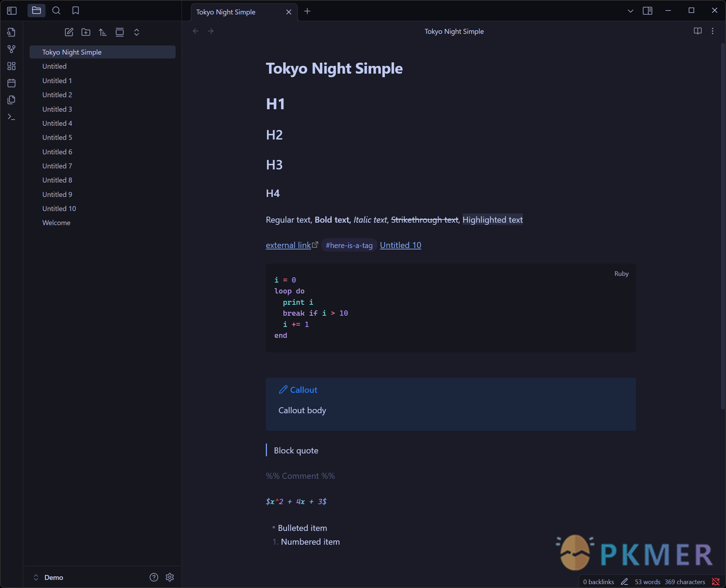Close the Tokyo Night Simple tab
The height and width of the screenshot is (588, 726).
pyautogui.click(x=289, y=12)
